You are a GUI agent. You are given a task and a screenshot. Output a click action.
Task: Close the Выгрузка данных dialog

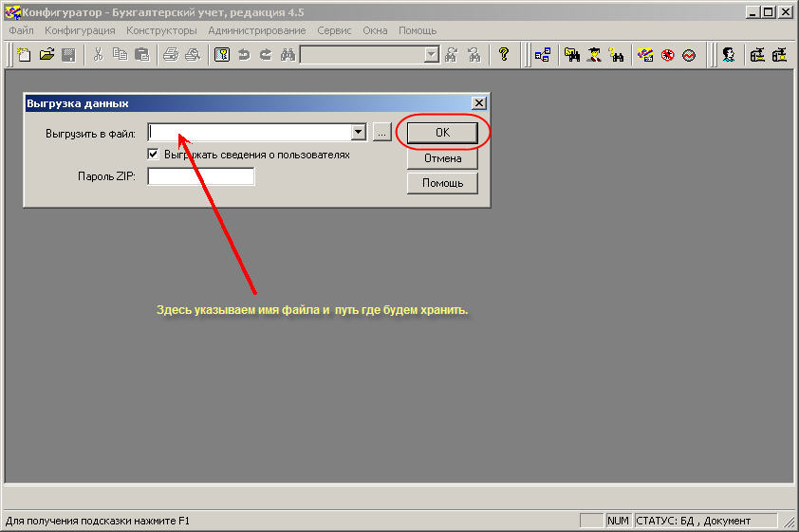tap(479, 102)
